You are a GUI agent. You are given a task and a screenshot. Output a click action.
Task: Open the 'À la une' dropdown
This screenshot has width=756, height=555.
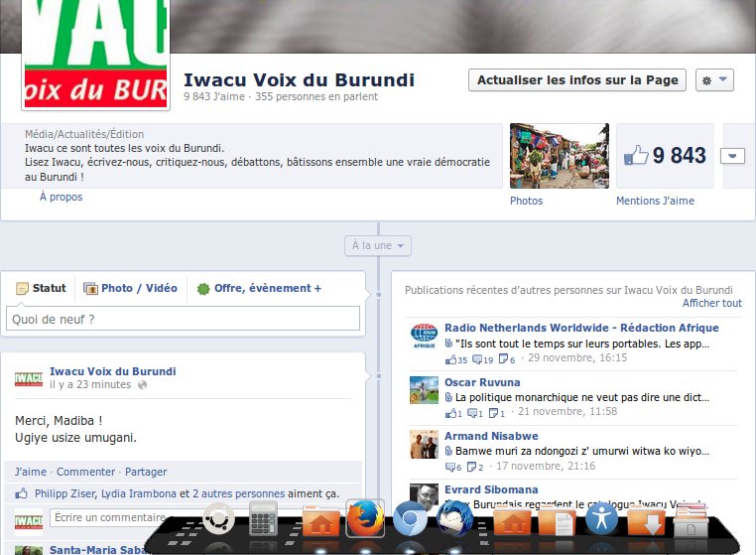(x=378, y=245)
